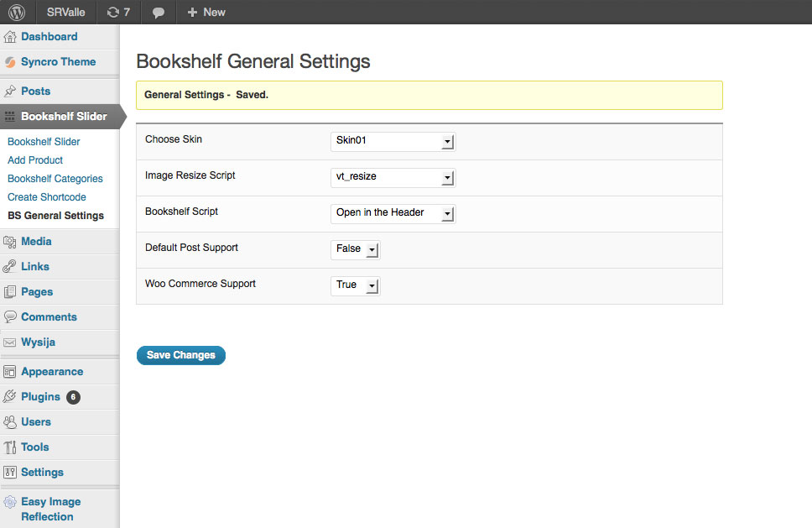Open the Create Shortcode submenu link

[47, 197]
